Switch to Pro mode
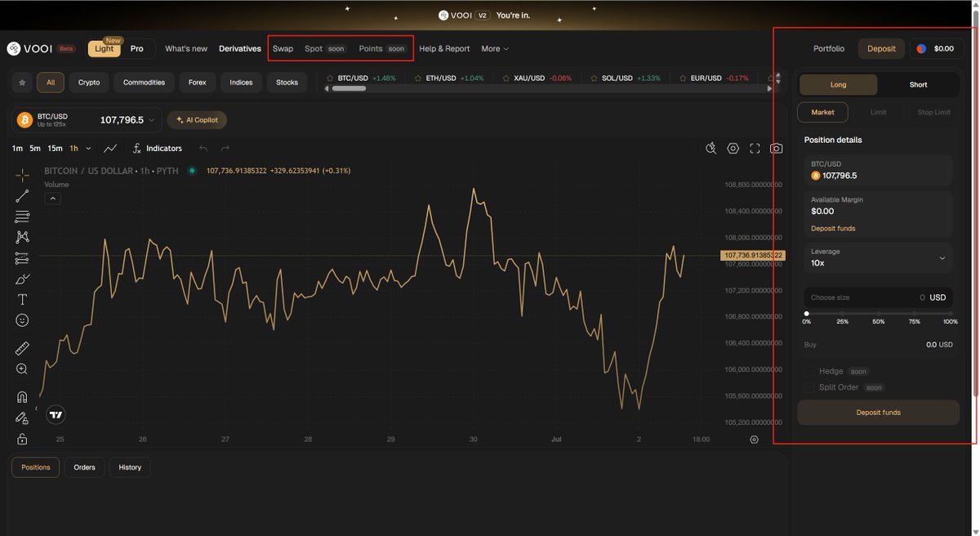This screenshot has height=536, width=980. (137, 49)
